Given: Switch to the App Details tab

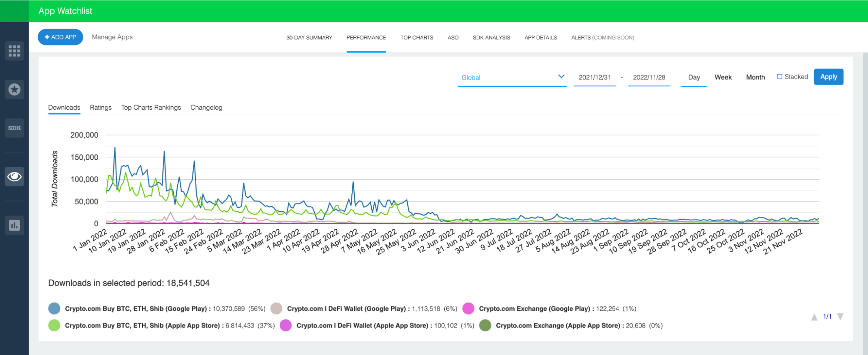Looking at the screenshot, I should pyautogui.click(x=541, y=38).
